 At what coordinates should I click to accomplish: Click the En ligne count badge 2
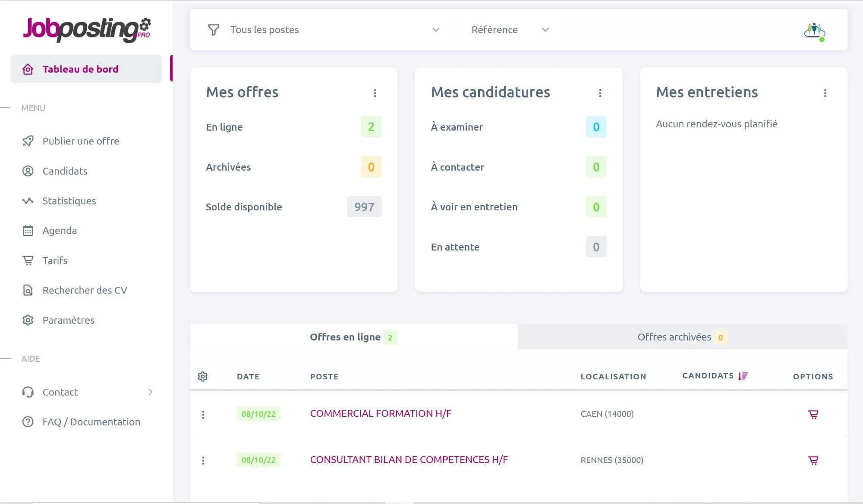(x=371, y=127)
